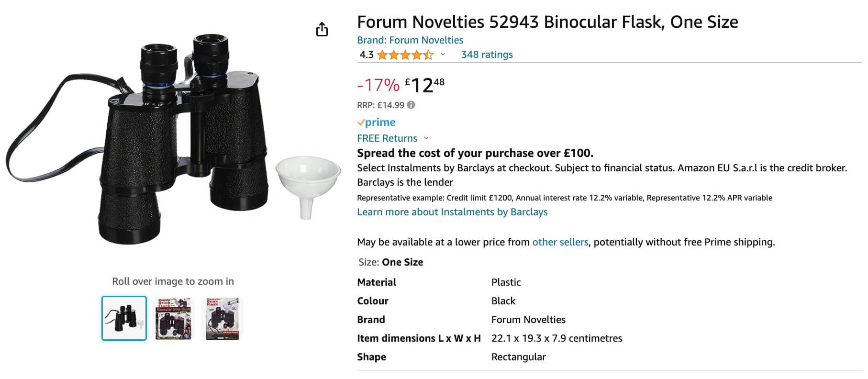Screen dimensions: 868x379
Task: Select the first binoculars thumbnail
Action: (x=124, y=318)
